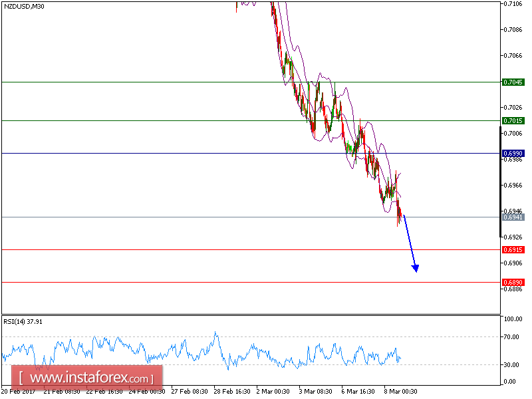
Task: Click the 0.7045 price level tag
Action: 512,83
